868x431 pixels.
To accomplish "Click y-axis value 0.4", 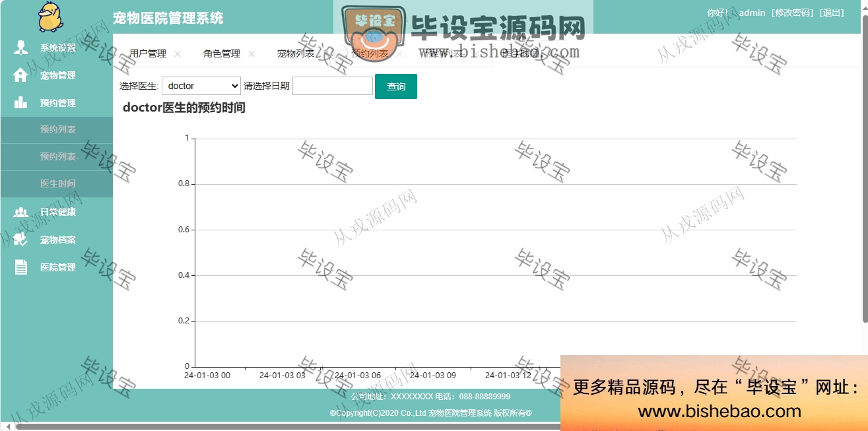I will 184,275.
